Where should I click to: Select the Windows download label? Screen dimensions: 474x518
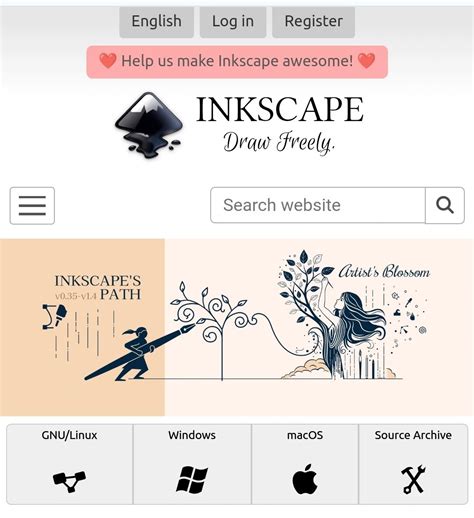click(x=192, y=435)
